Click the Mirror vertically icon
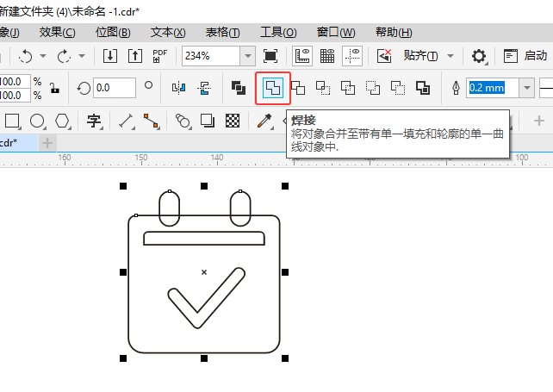Screen dimensions: 553x392 [x=204, y=88]
